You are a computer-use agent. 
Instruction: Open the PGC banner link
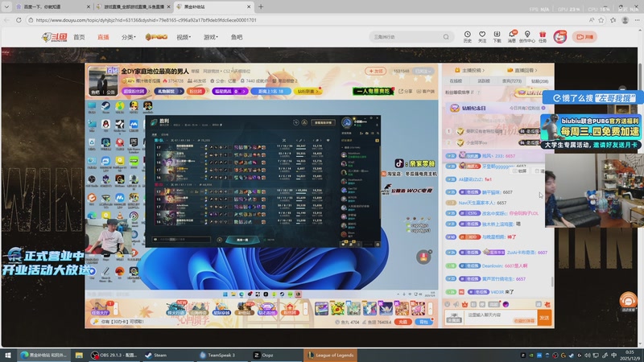tap(156, 37)
